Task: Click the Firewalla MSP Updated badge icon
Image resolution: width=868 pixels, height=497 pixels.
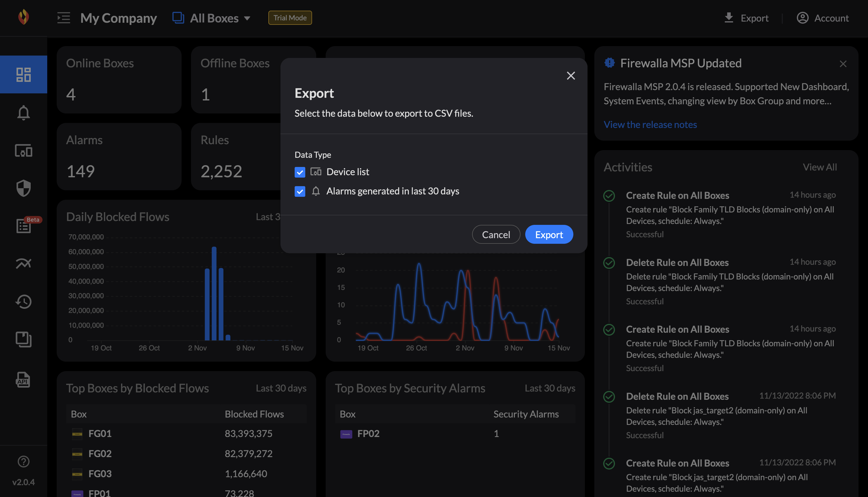Action: coord(609,63)
